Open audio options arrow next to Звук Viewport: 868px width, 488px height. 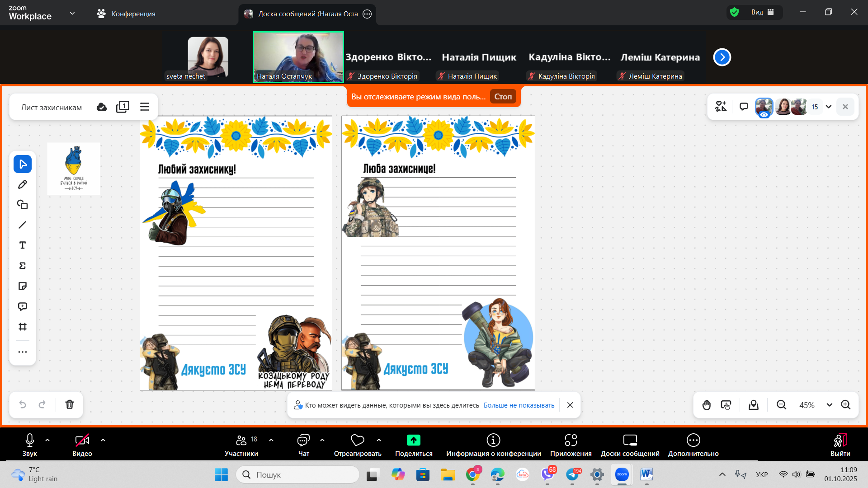tap(47, 440)
